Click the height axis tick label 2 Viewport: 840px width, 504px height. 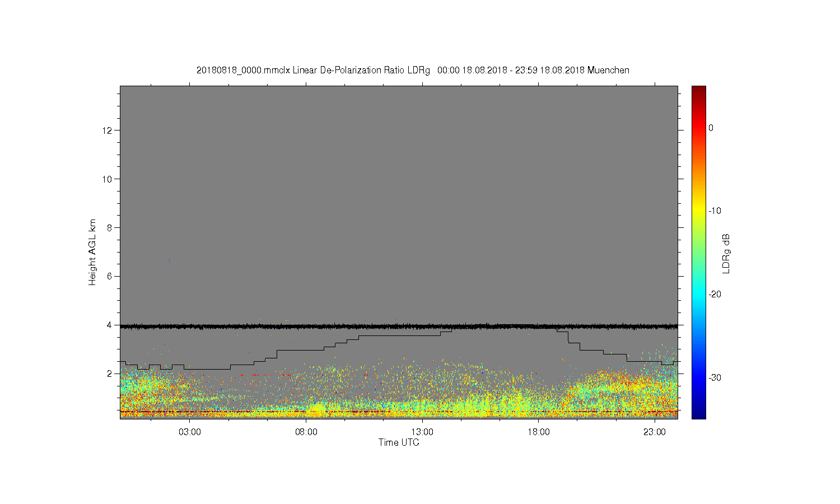[x=109, y=374]
